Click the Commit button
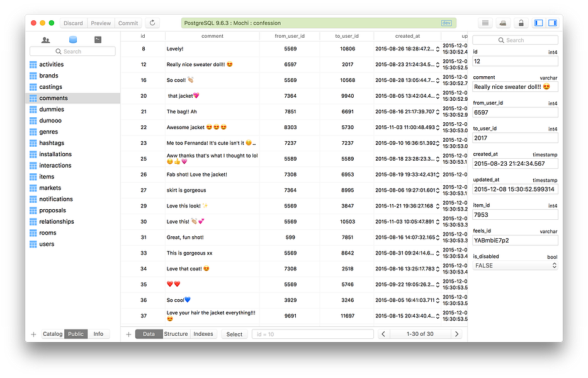The image size is (588, 378). pos(128,23)
